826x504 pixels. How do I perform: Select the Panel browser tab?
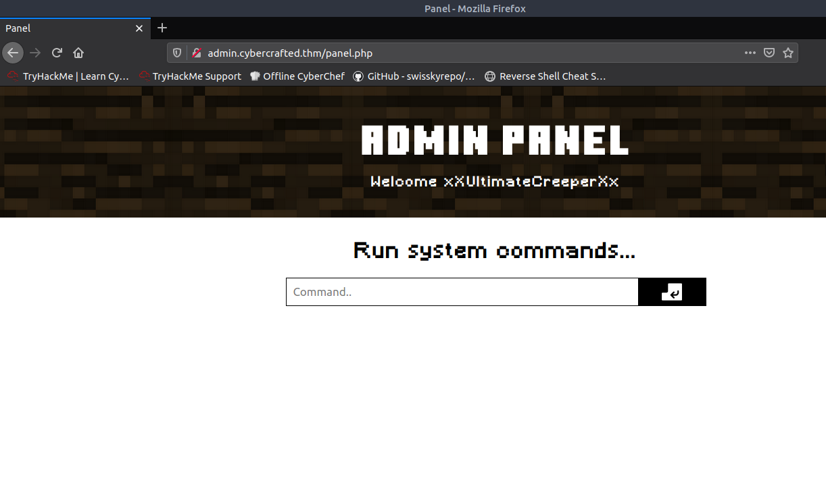tap(68, 28)
